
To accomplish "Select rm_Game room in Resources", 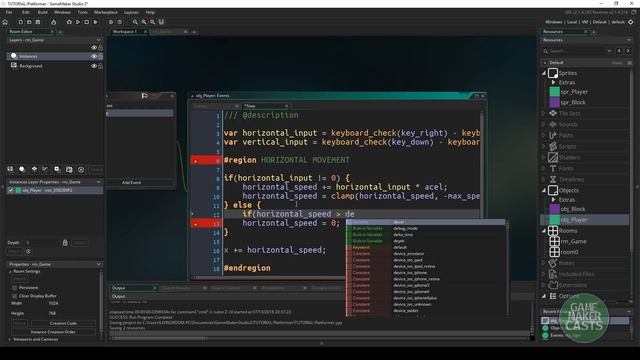I will (x=573, y=241).
